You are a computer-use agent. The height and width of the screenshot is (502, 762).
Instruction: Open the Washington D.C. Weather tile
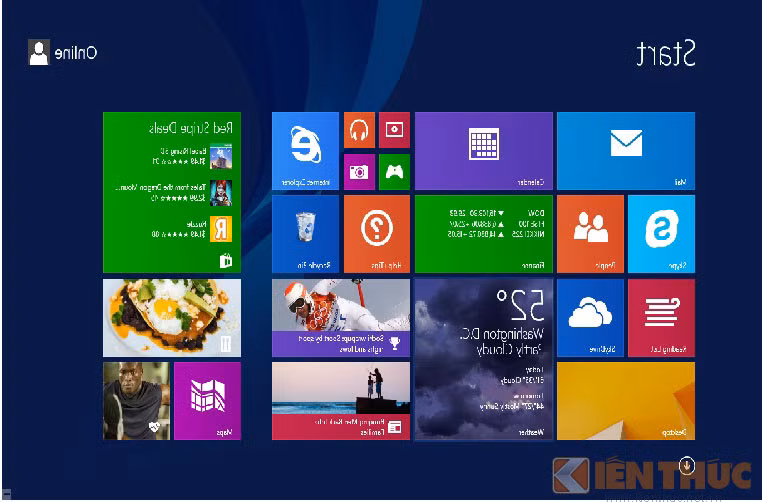tap(483, 358)
